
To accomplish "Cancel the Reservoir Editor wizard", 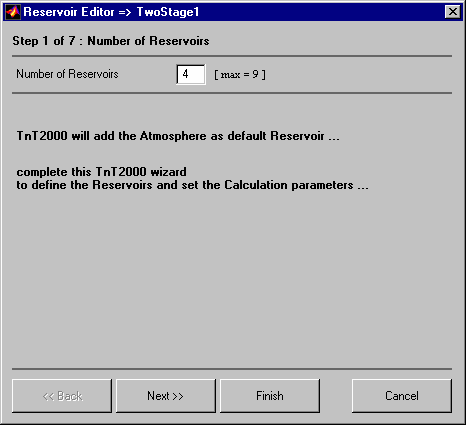I will (402, 396).
